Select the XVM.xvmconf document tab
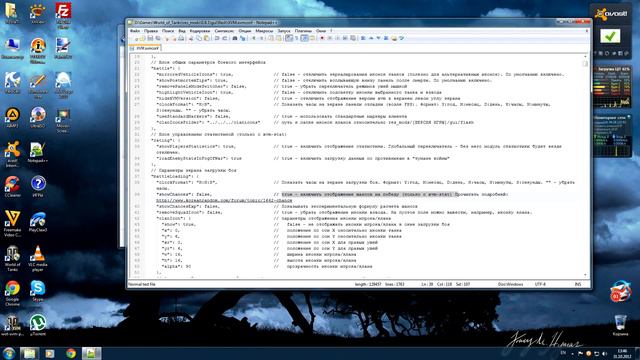The height and width of the screenshot is (360, 640). [x=145, y=48]
